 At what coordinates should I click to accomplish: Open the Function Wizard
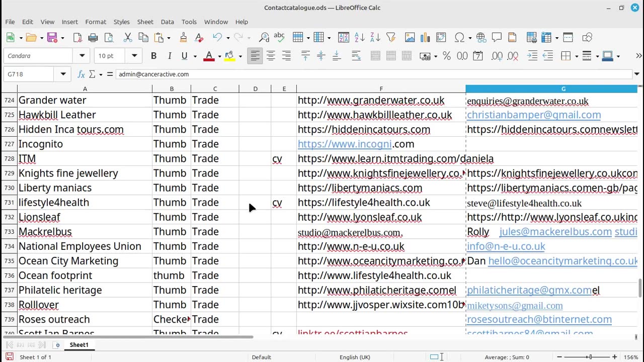coord(81,74)
